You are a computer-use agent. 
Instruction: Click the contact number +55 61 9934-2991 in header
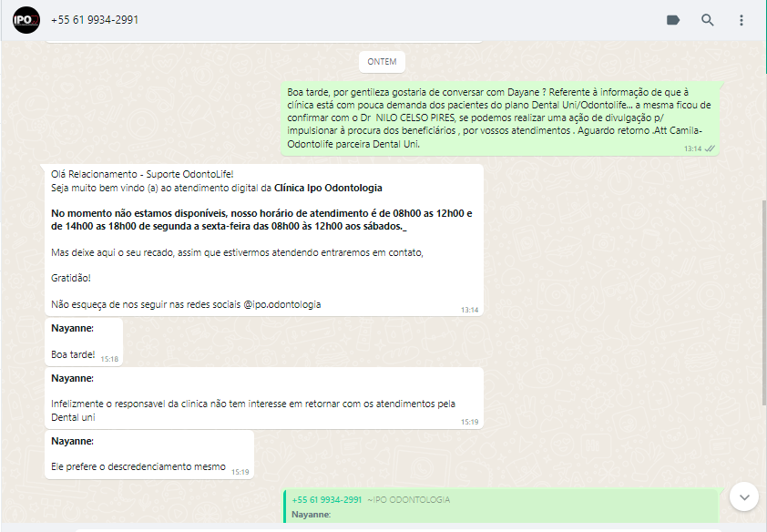click(x=95, y=20)
